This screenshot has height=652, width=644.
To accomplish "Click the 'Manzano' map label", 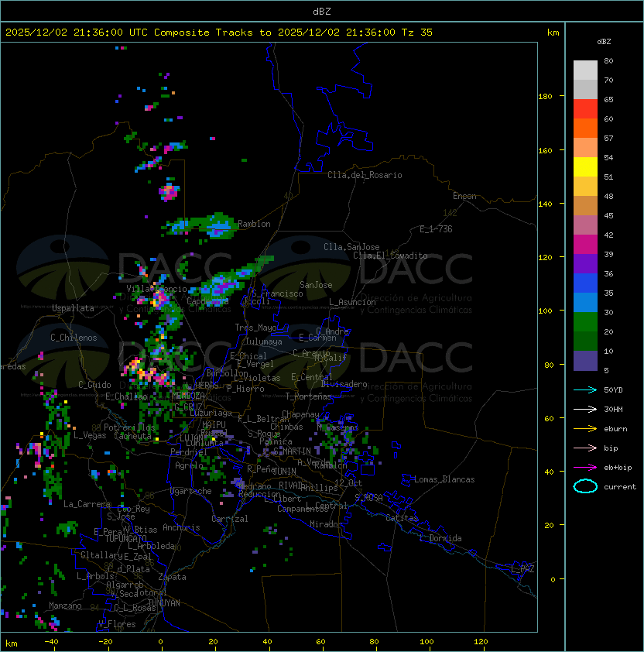I will (x=65, y=606).
